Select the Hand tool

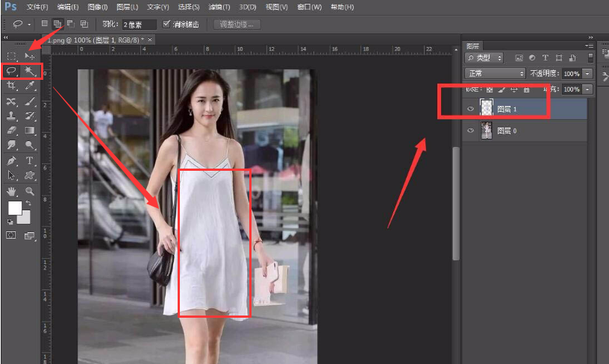[x=11, y=191]
